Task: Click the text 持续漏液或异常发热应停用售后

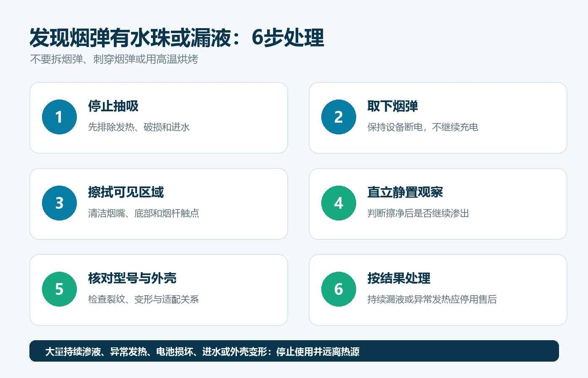Action: [x=432, y=299]
